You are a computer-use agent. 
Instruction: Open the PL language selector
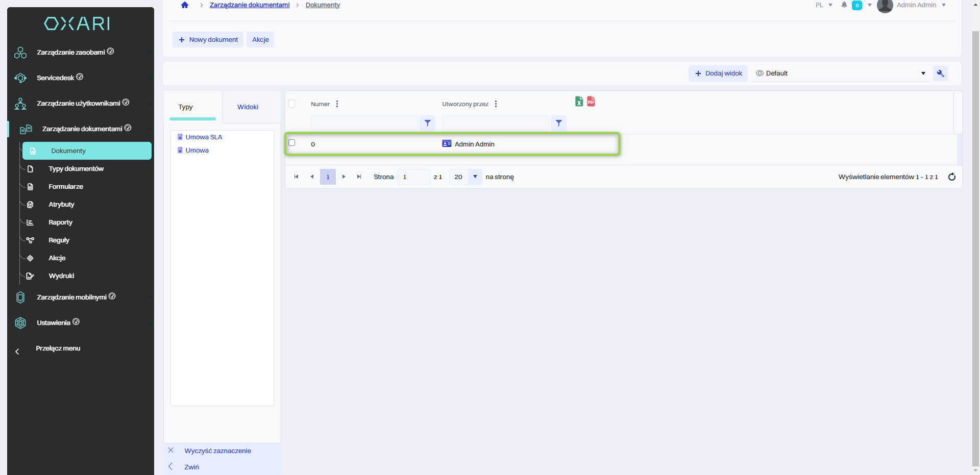coord(823,5)
